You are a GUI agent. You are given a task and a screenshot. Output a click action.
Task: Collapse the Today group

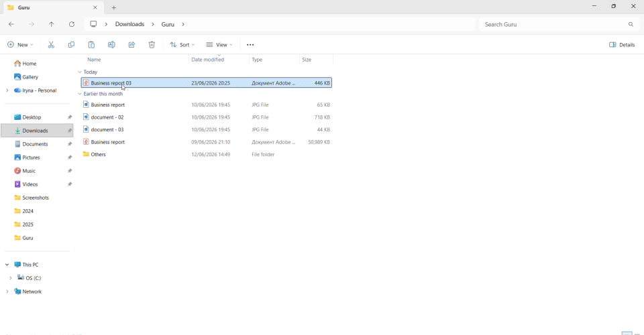(x=80, y=72)
